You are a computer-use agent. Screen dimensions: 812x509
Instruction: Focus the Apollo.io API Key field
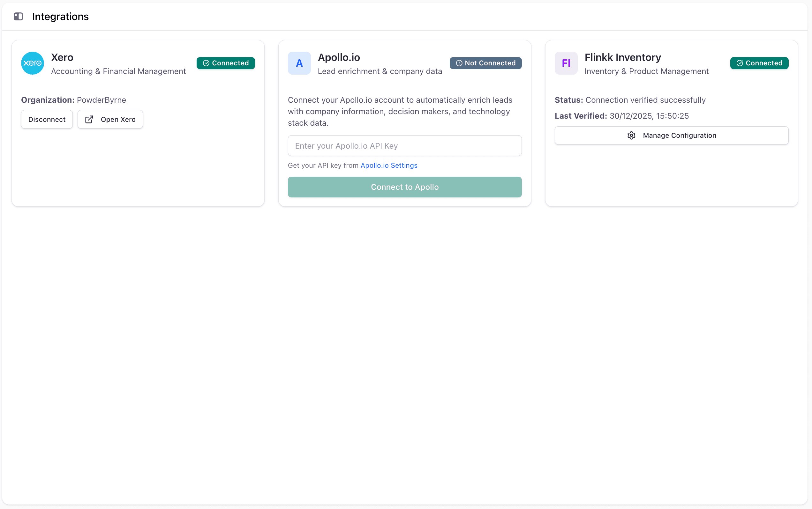click(405, 146)
